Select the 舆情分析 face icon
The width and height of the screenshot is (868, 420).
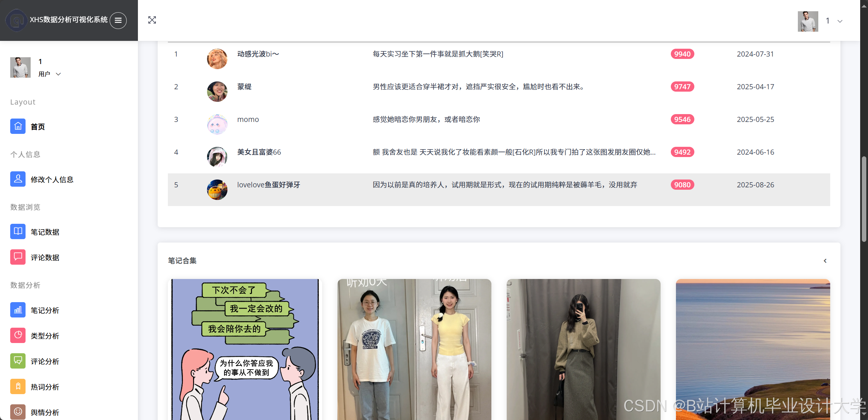(x=18, y=412)
